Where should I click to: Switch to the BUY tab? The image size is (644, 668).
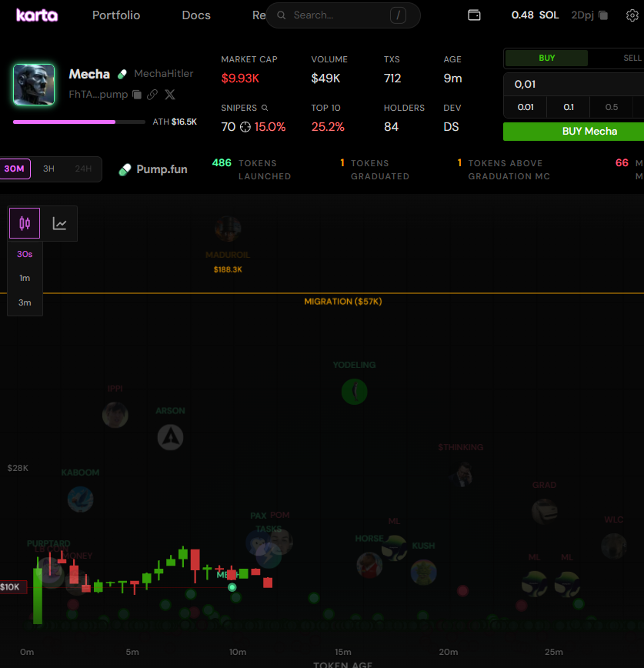546,58
